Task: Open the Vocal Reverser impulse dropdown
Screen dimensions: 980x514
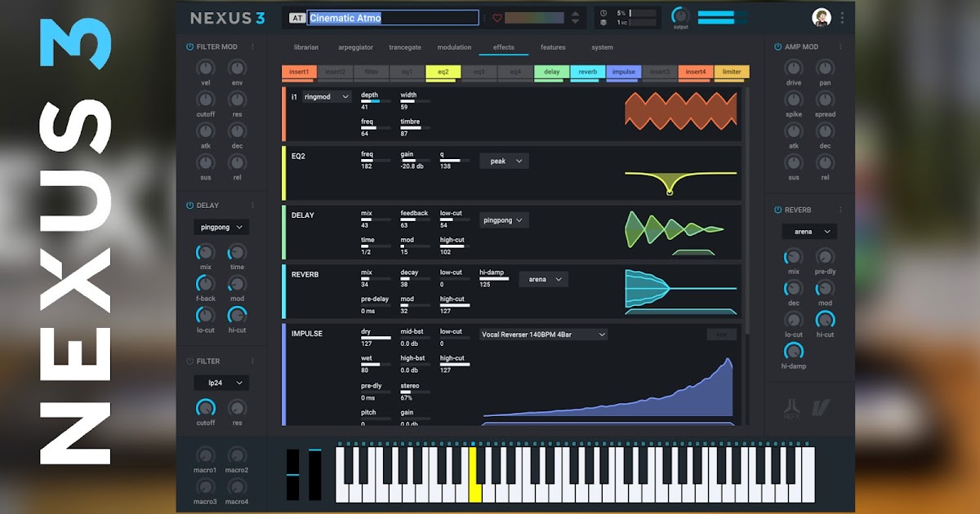Action: [x=543, y=335]
